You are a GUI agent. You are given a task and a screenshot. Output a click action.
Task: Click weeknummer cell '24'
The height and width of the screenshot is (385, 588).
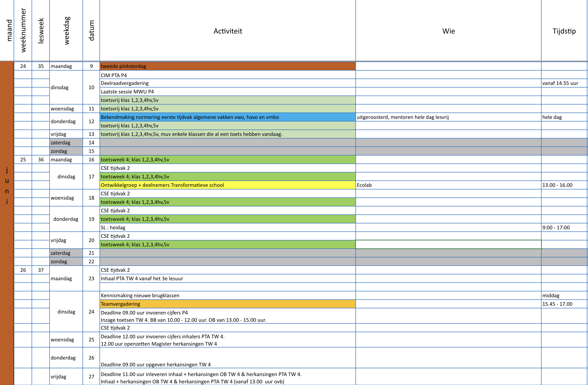23,66
